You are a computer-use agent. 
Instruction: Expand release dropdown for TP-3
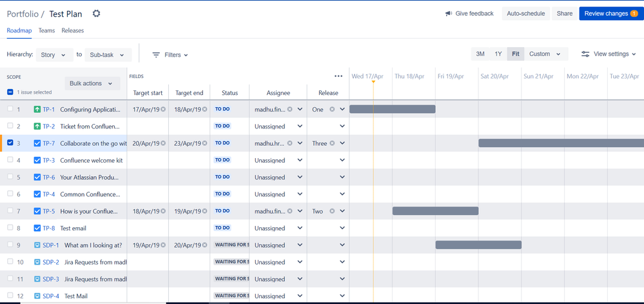click(342, 160)
